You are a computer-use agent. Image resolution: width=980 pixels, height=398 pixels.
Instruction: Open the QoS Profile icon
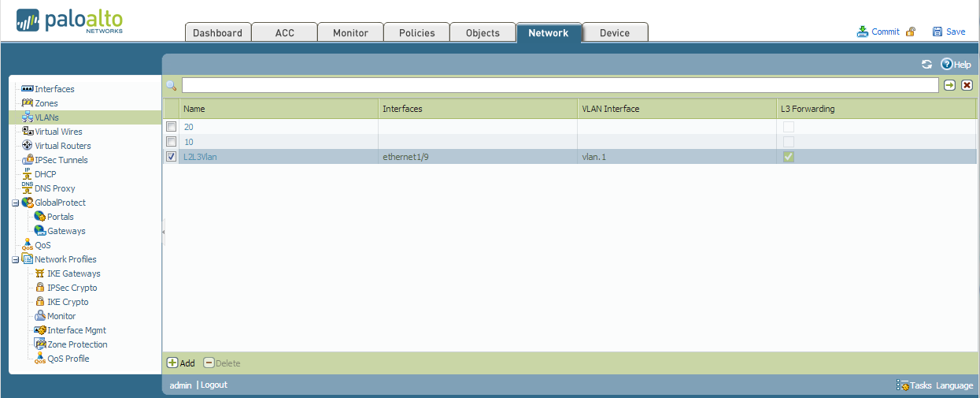(40, 359)
